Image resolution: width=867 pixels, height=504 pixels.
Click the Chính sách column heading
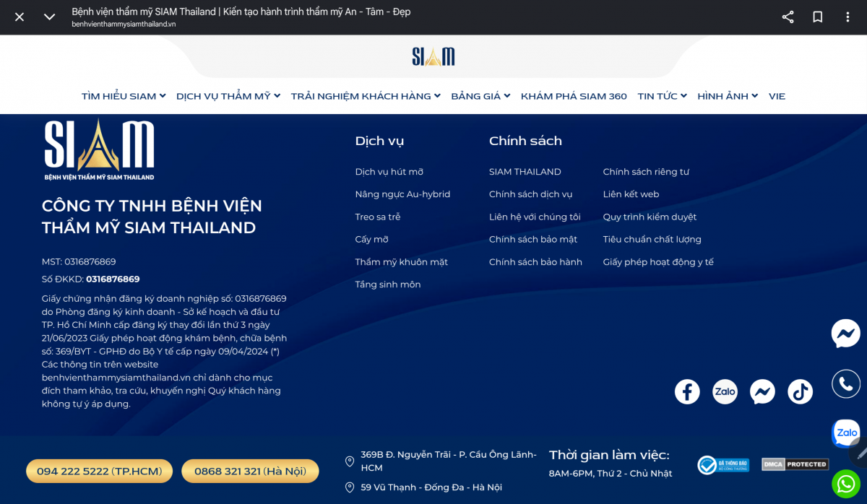(x=525, y=141)
